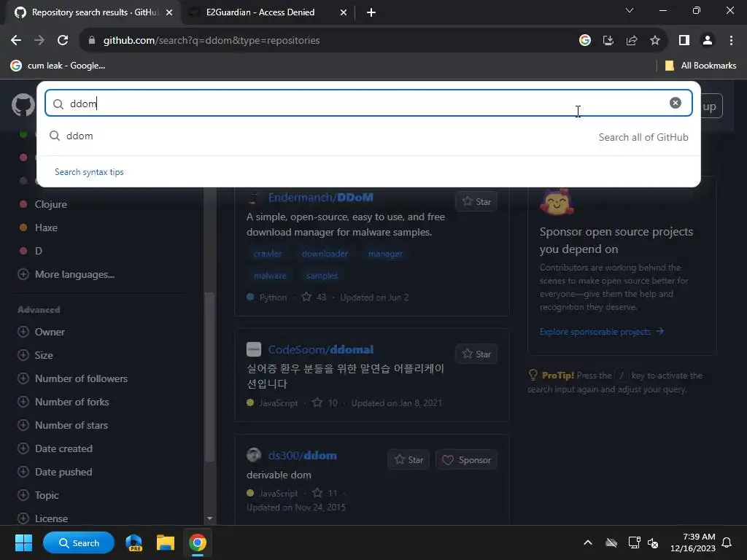Open ds300/ddom repository
The height and width of the screenshot is (560, 747).
coord(303,455)
